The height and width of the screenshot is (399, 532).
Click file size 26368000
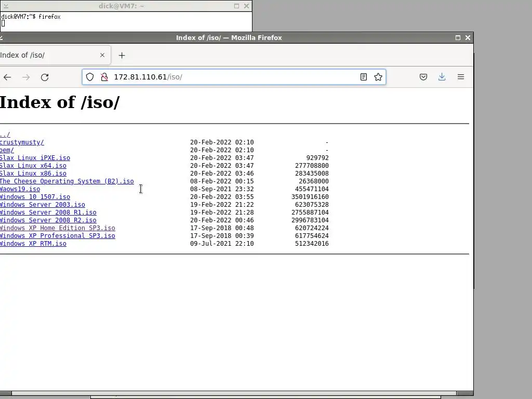314,181
